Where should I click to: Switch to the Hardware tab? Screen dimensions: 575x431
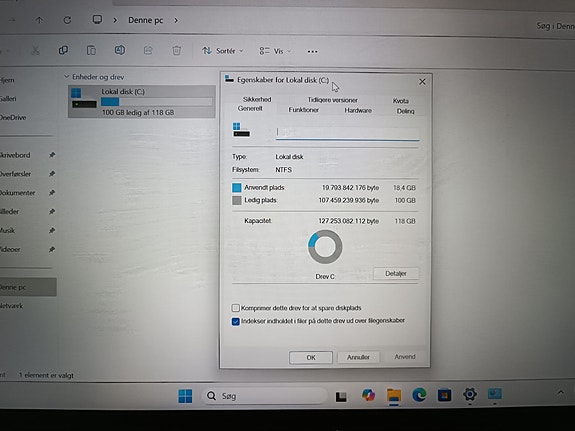point(358,110)
